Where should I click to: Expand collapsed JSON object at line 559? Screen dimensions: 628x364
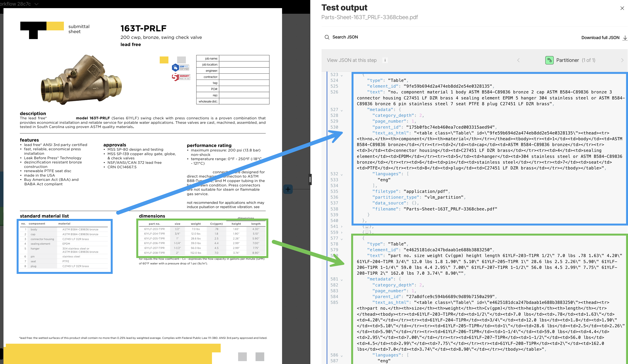(342, 232)
